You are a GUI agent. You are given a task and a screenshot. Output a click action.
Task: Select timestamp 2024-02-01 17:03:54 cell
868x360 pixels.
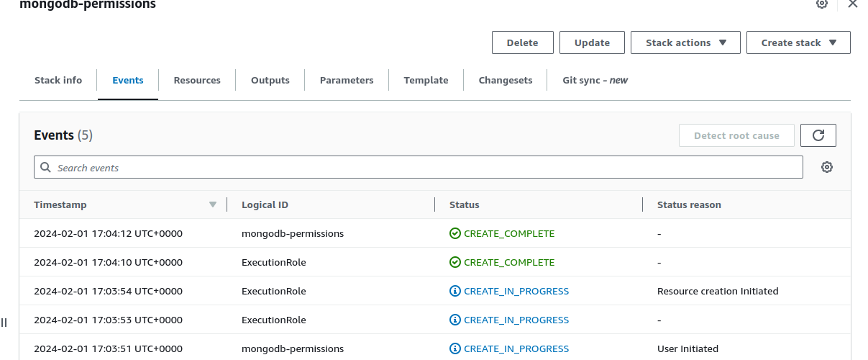pos(108,291)
